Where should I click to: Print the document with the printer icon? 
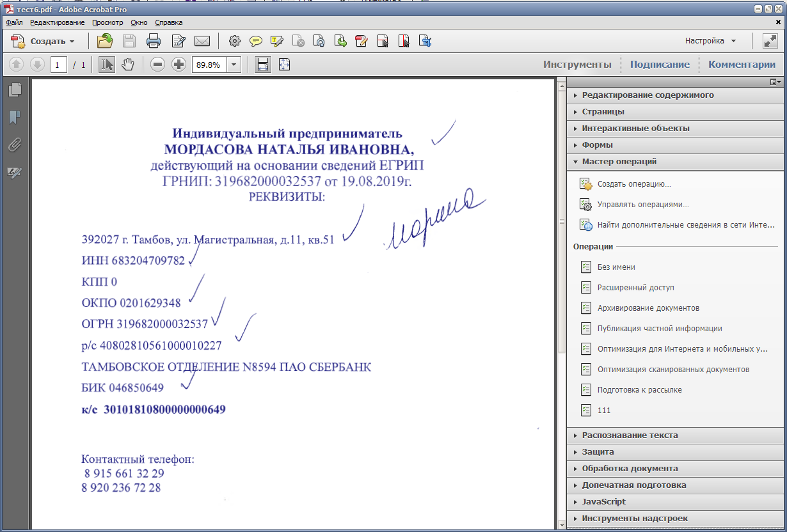pos(154,42)
